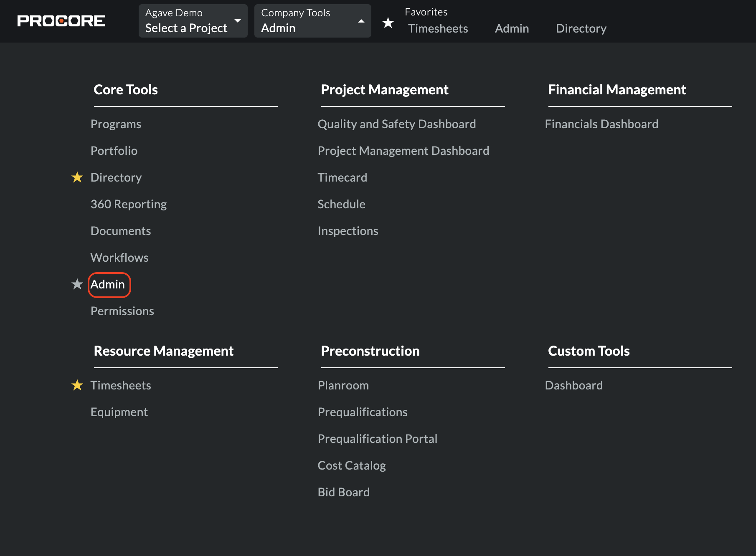Open the Select a Project dropdown
Screen dimensions: 756x556
coord(193,21)
